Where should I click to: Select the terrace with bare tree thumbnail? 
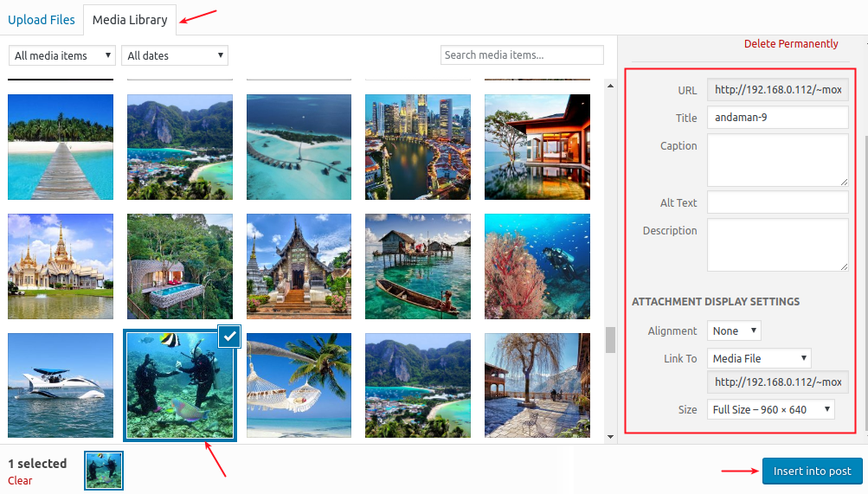pos(537,386)
